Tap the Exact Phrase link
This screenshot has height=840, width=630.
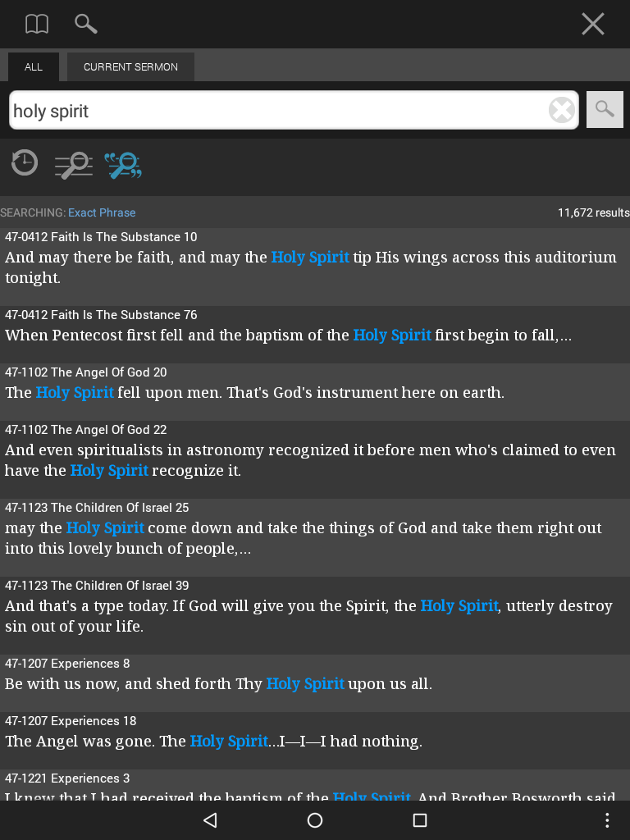[102, 212]
